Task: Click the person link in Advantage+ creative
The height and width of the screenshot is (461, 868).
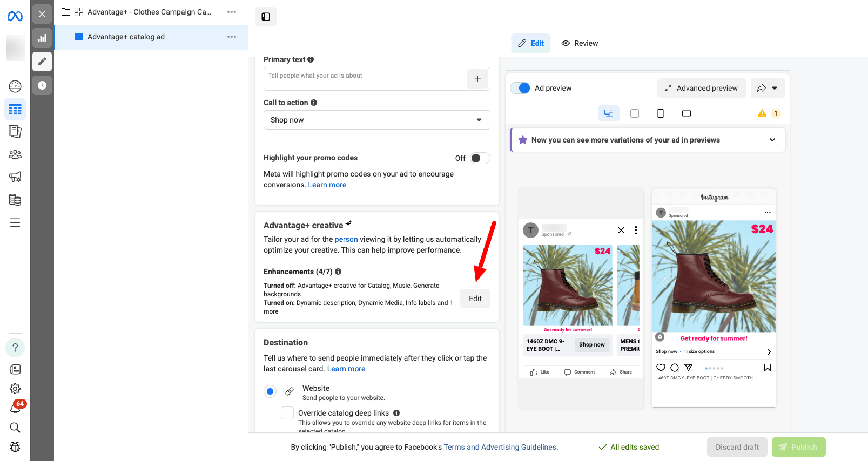Action: pyautogui.click(x=346, y=239)
